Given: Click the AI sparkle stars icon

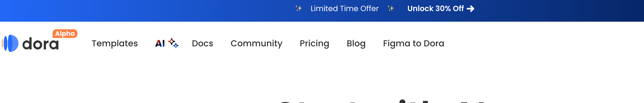Looking at the screenshot, I should point(173,43).
